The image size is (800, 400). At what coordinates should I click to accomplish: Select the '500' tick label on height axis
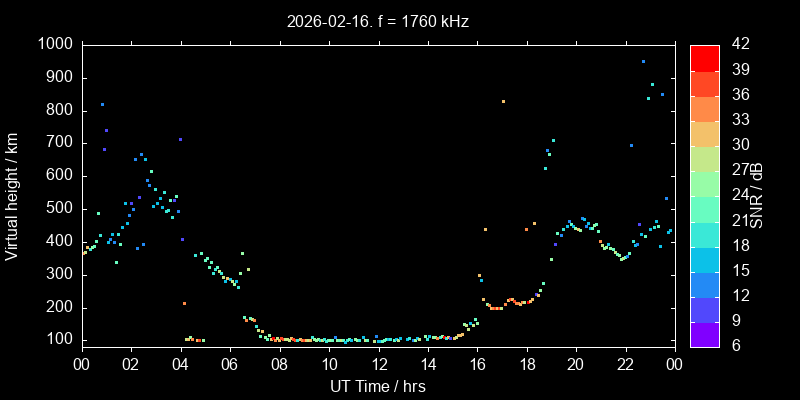pos(58,208)
